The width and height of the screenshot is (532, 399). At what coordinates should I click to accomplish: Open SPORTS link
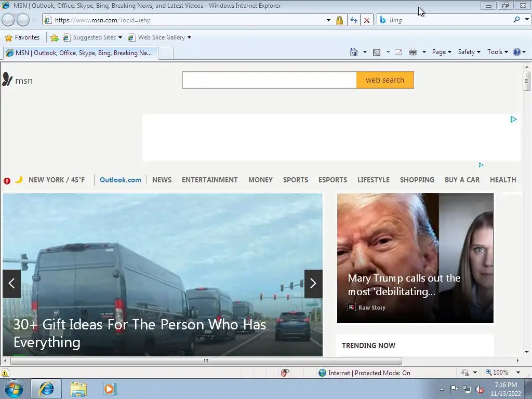[x=296, y=180]
